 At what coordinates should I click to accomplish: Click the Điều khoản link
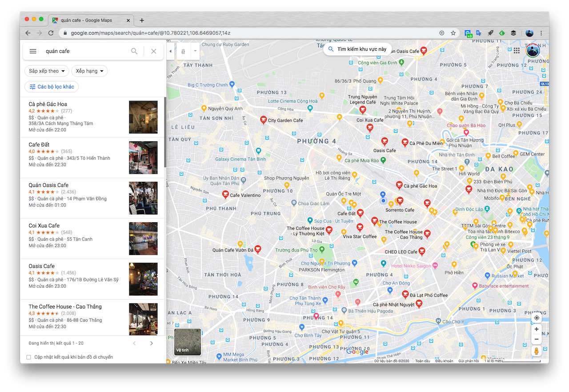pos(444,361)
